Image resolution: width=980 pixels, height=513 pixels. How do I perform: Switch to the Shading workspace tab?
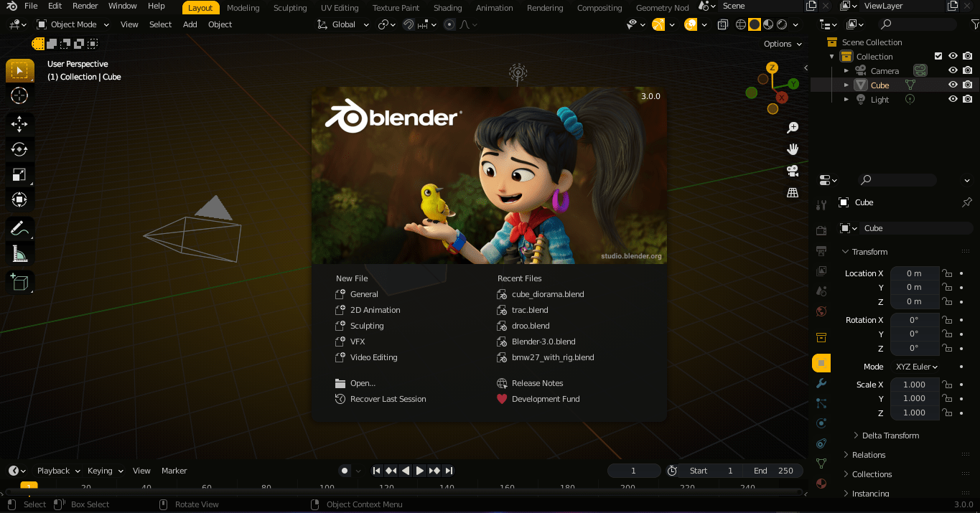tap(447, 8)
